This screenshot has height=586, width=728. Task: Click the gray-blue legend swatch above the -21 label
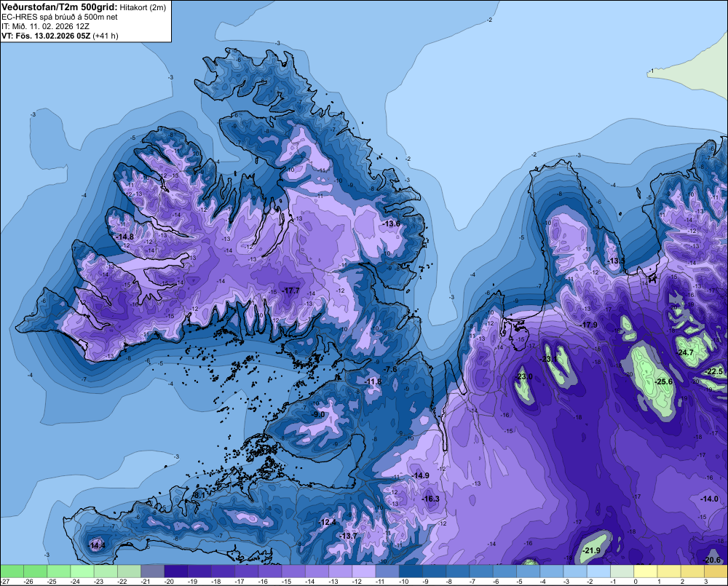point(153,571)
